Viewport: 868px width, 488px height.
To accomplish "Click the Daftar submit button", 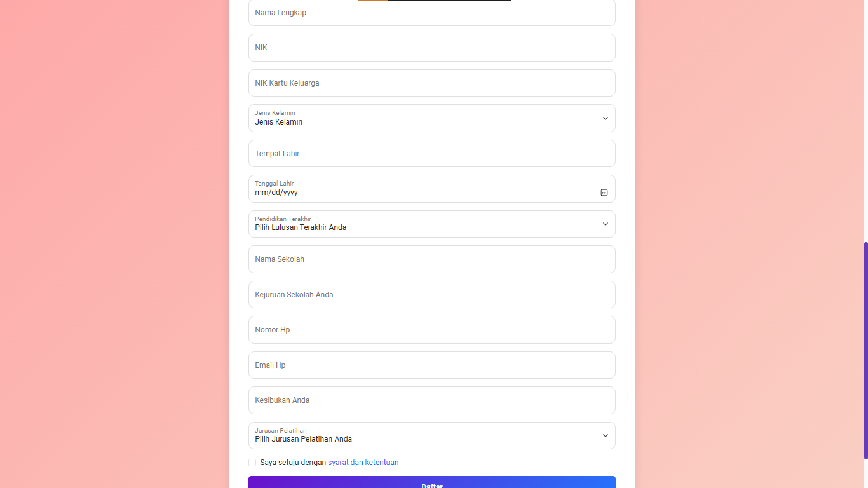I will (431, 483).
